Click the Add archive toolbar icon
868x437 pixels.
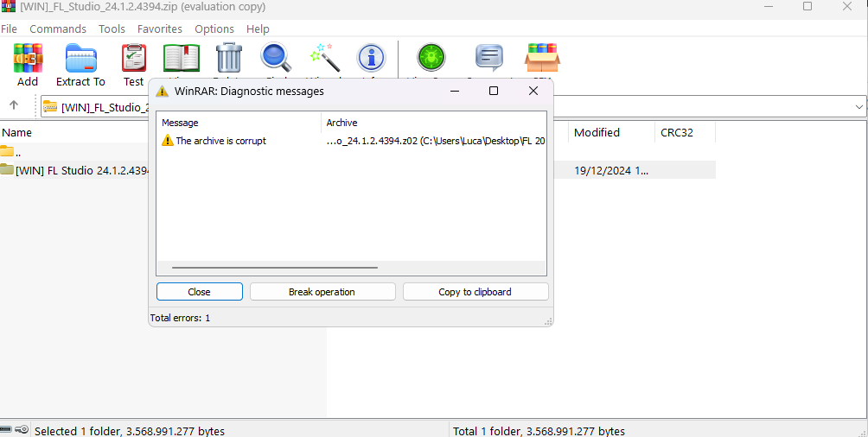tap(28, 58)
